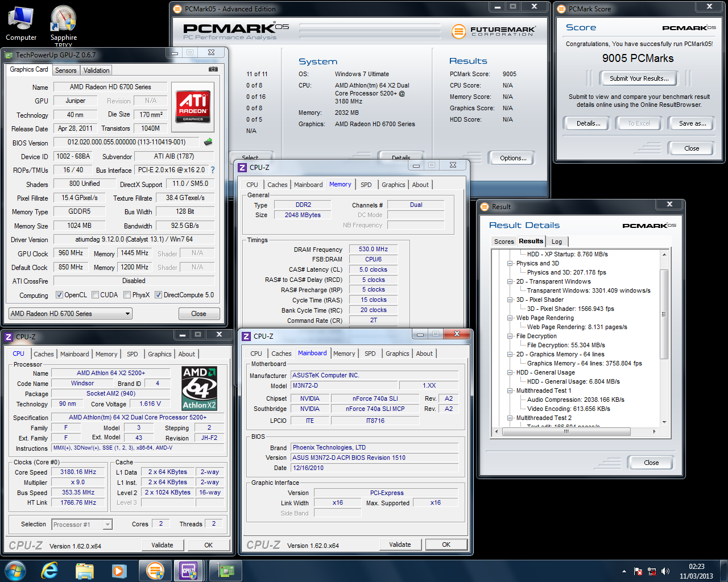Click the ATI Radeon graphics logo
The height and width of the screenshot is (582, 728).
[x=193, y=106]
